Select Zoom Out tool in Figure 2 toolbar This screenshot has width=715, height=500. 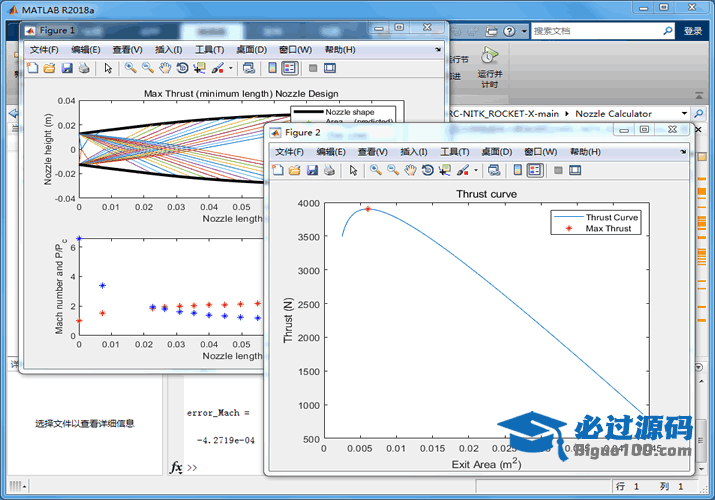[x=393, y=170]
